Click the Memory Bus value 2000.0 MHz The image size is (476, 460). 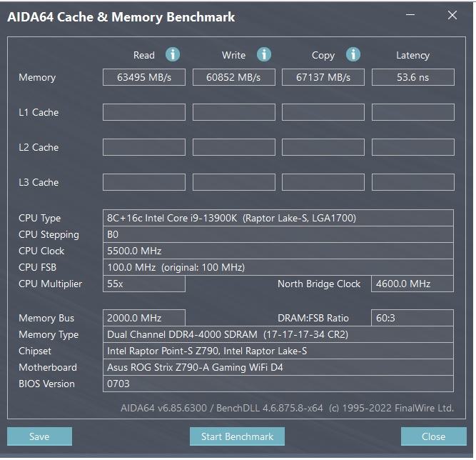(x=144, y=318)
